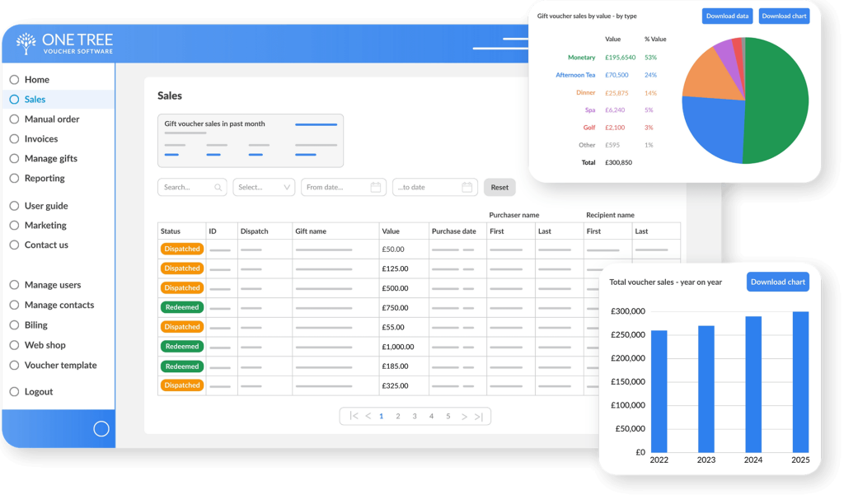Open Manage users menu item
This screenshot has height=504, width=844.
click(x=53, y=285)
